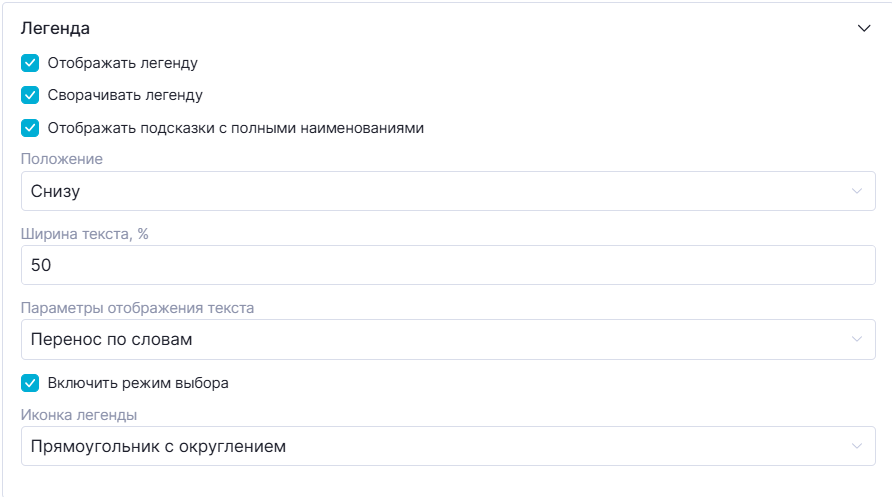Untick the Сворачивать легенду checkbox box
The height and width of the screenshot is (497, 892).
pos(30,96)
